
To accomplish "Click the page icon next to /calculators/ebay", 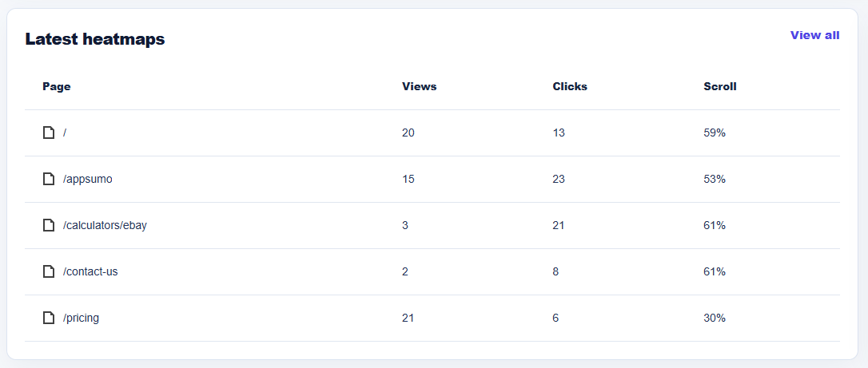I will [x=49, y=225].
